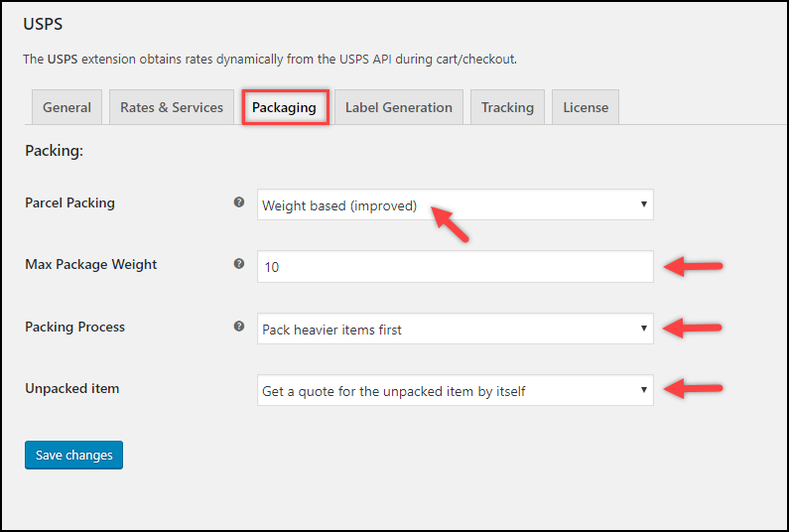Switch to the Rates & Services tab
789x532 pixels.
(x=172, y=107)
